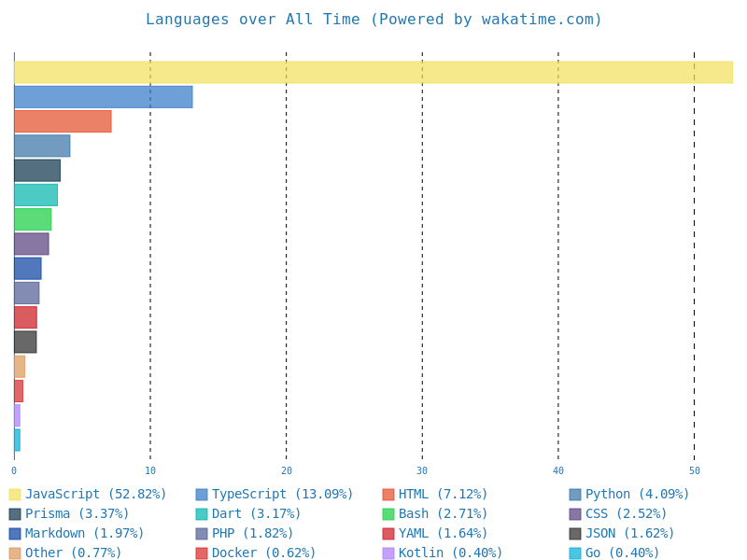Click the Prisma legend color square

(x=15, y=514)
